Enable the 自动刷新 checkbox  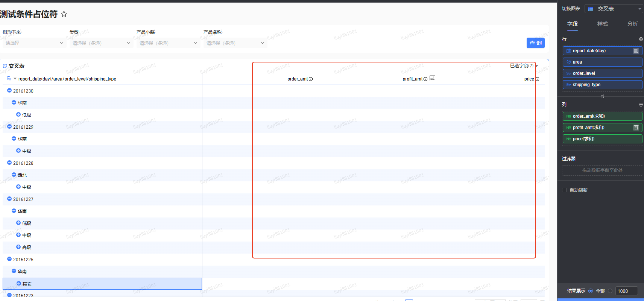[x=564, y=190]
